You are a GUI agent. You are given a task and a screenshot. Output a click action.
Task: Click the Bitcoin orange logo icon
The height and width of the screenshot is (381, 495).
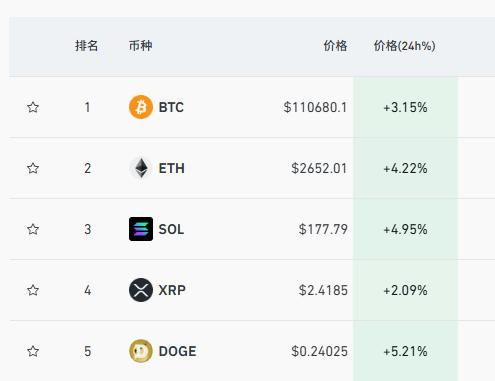(141, 107)
